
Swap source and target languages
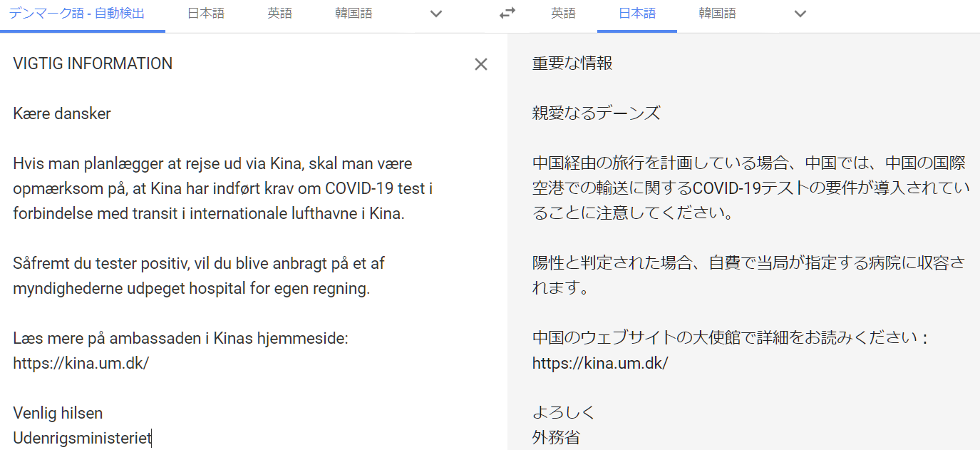(x=507, y=14)
